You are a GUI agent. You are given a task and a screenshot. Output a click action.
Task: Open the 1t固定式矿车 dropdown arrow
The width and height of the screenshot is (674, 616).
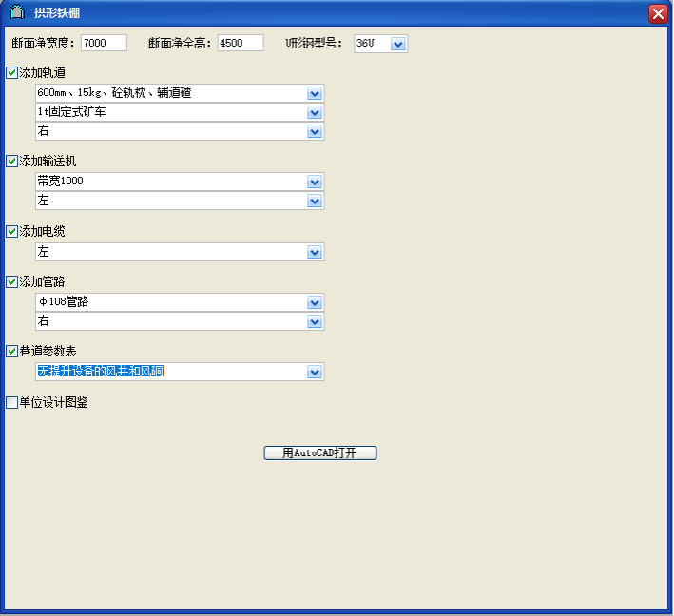[315, 112]
